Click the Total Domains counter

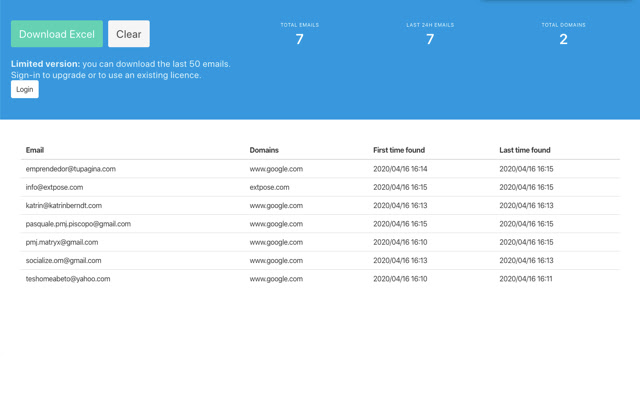tap(563, 35)
